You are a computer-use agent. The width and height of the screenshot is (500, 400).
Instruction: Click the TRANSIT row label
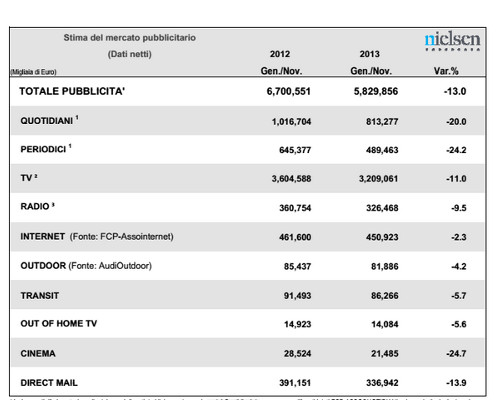point(40,296)
